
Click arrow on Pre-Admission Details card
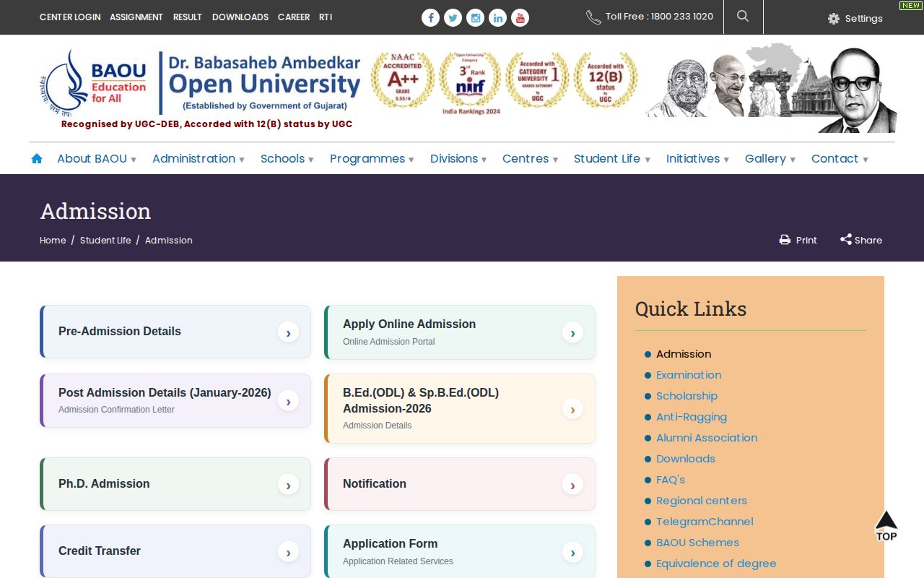point(288,332)
